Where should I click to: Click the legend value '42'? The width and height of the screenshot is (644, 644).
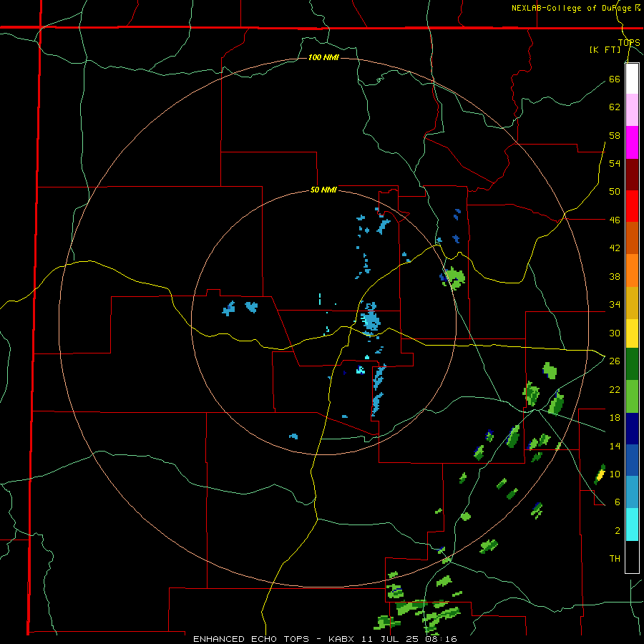click(615, 248)
